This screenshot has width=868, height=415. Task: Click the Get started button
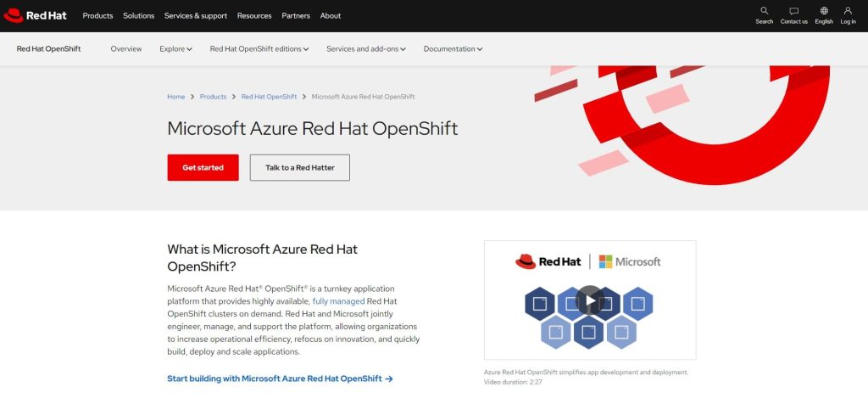coord(203,168)
